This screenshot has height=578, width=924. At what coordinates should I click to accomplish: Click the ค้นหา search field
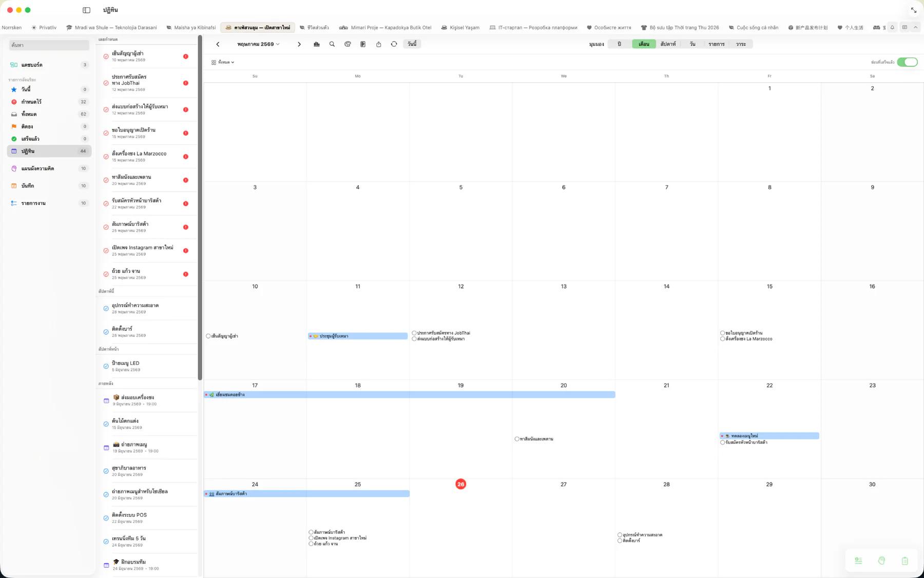coord(49,45)
